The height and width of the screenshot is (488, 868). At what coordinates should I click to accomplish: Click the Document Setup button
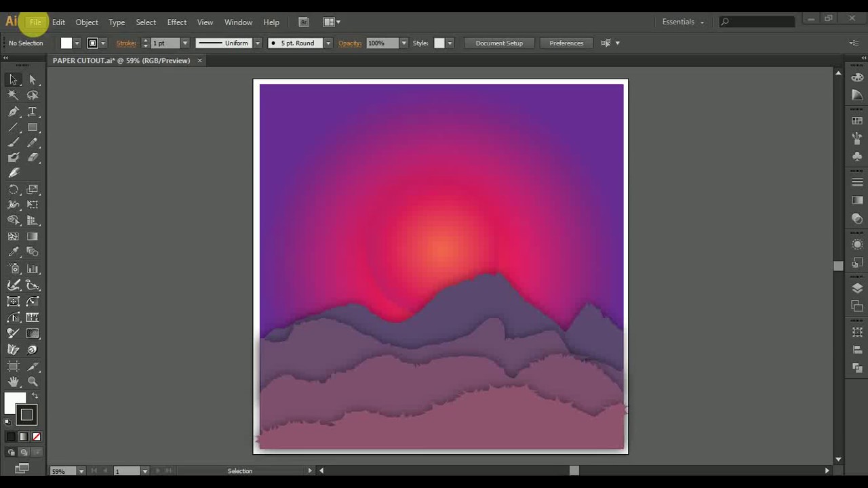(499, 43)
